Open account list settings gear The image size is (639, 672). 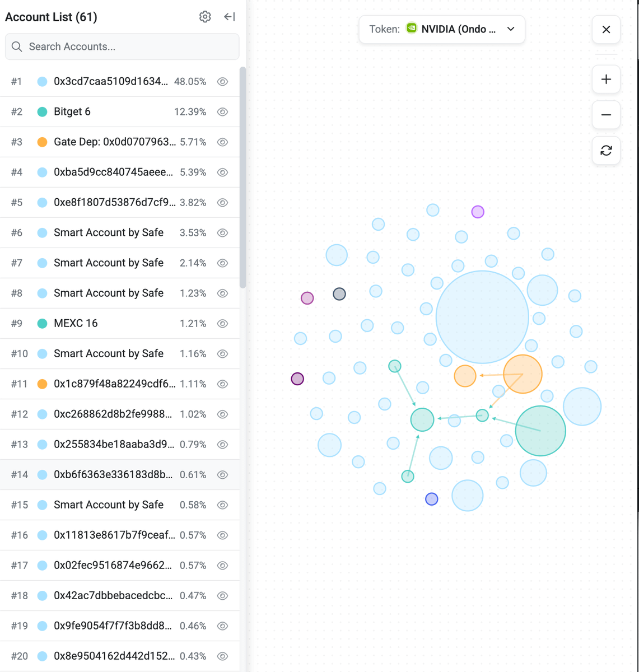click(205, 17)
